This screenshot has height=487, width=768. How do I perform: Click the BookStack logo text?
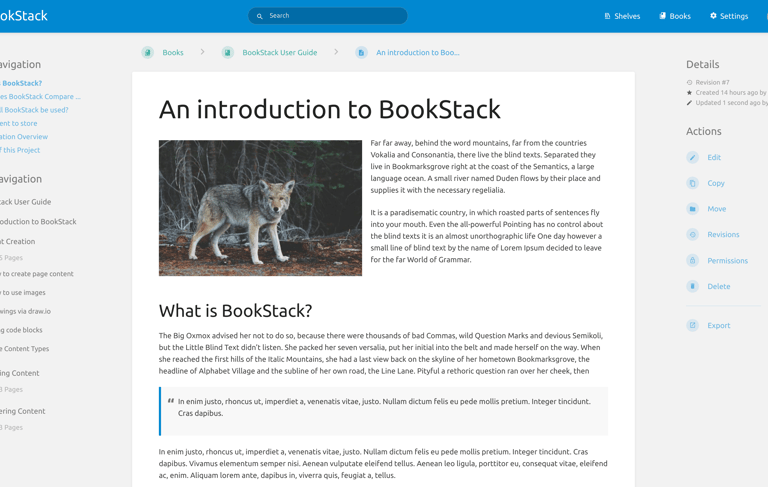coord(24,16)
